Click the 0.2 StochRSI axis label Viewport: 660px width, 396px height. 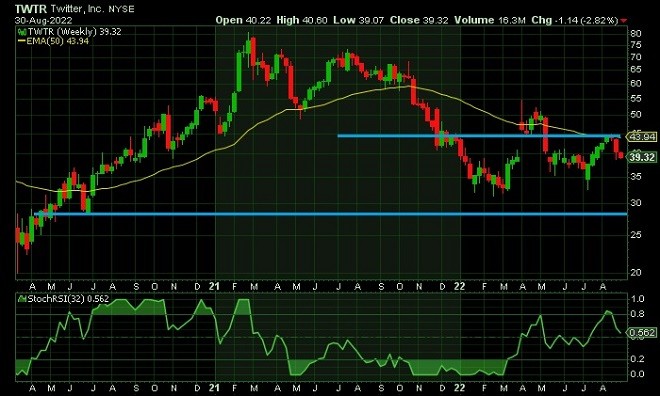[x=638, y=359]
